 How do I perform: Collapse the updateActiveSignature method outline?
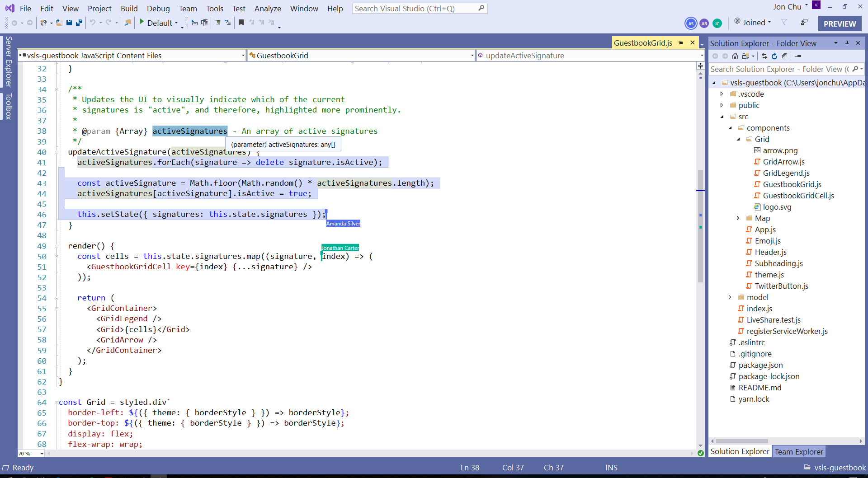pyautogui.click(x=57, y=152)
